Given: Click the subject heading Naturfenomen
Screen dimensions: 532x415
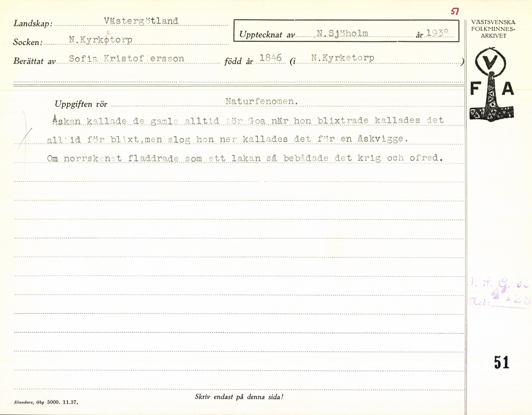Looking at the screenshot, I should [262, 101].
